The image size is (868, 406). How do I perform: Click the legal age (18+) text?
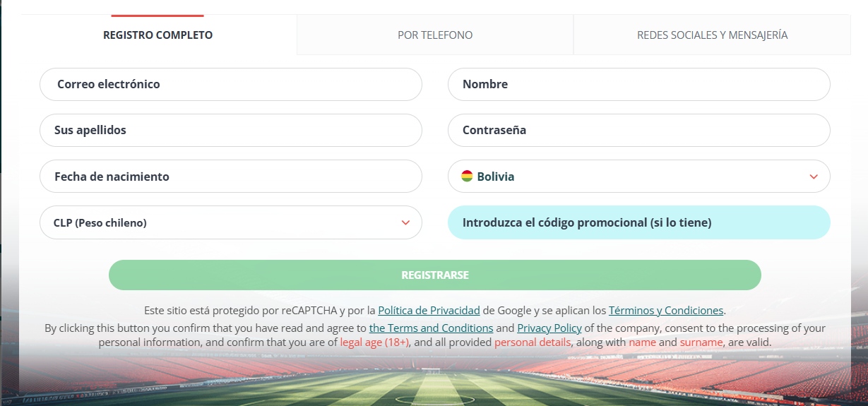(x=374, y=342)
